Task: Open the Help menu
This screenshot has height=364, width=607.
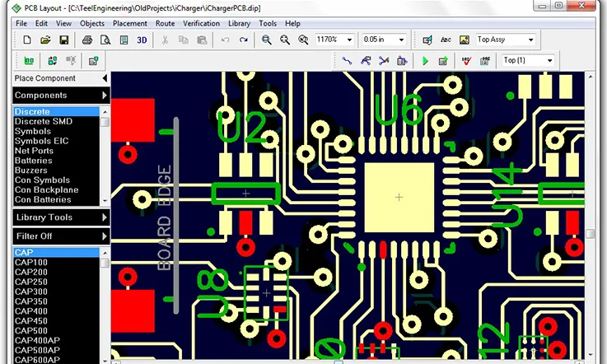Action: (x=292, y=23)
